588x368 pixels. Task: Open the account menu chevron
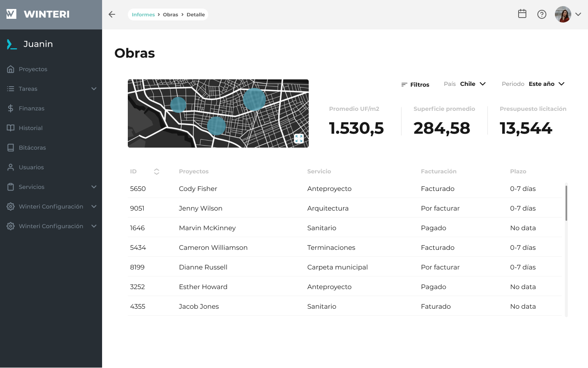pos(578,14)
